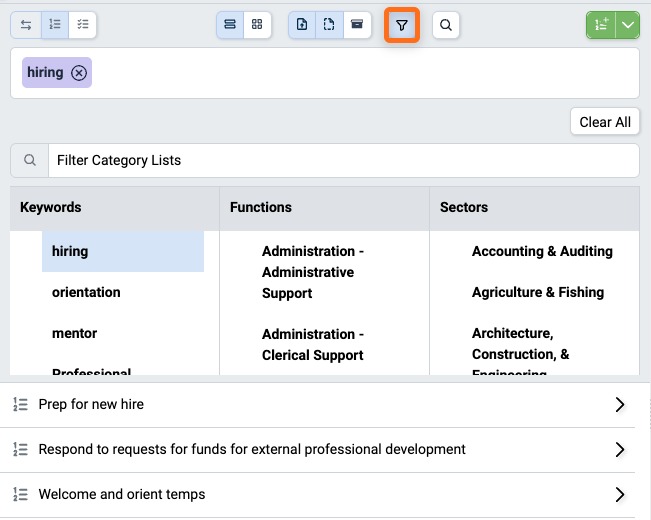Screen dimensions: 651x520
Task: Select the hiring keyword
Action: (x=123, y=251)
